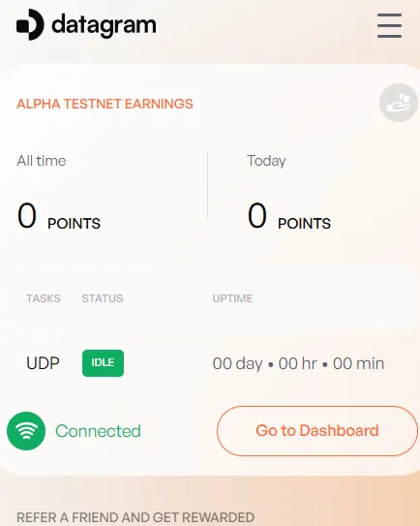Click the Refer a Friend heading
The width and height of the screenshot is (420, 526).
[x=135, y=517]
